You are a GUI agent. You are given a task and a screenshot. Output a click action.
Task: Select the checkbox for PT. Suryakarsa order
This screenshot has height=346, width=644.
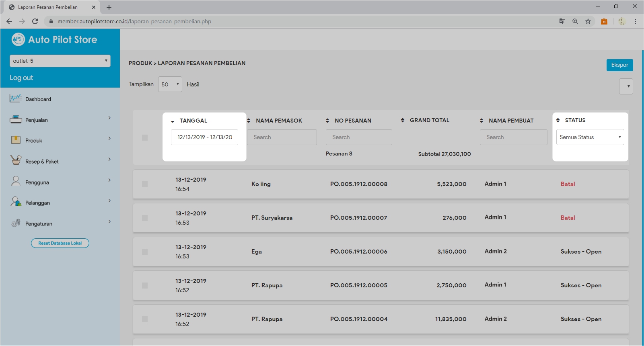pyautogui.click(x=145, y=218)
